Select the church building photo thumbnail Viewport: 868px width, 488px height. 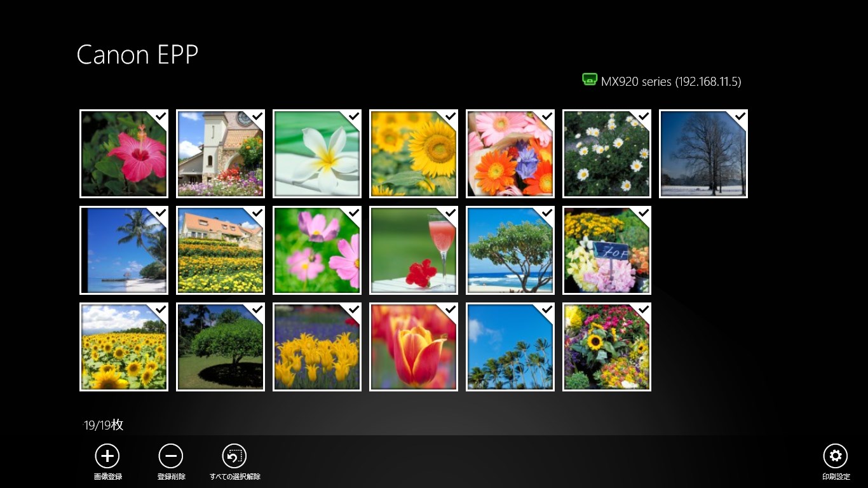click(x=220, y=154)
